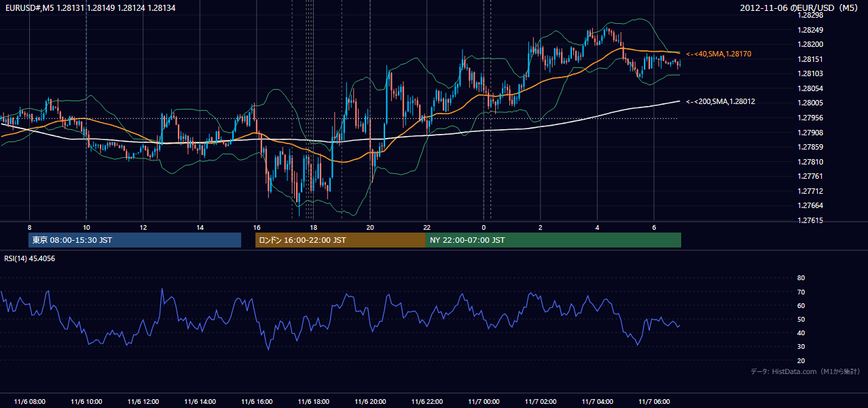The height and width of the screenshot is (408, 868).
Task: Click price axis value 1.27664
Action: click(810, 205)
